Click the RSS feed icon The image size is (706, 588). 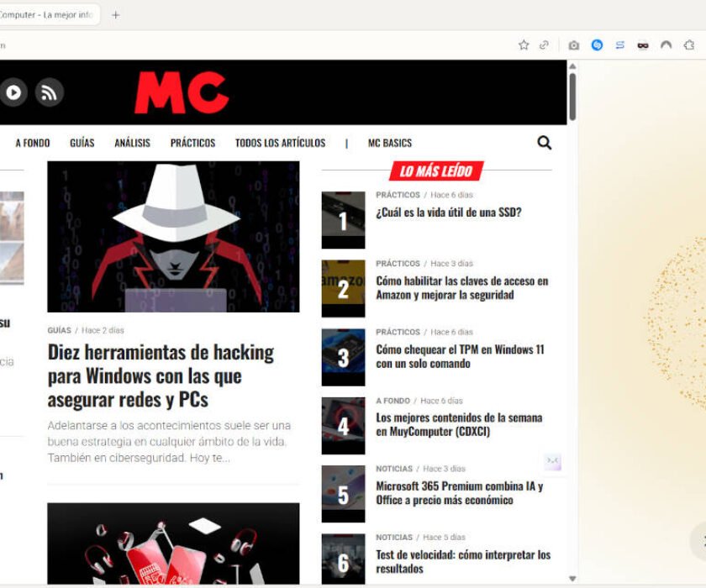click(x=49, y=92)
